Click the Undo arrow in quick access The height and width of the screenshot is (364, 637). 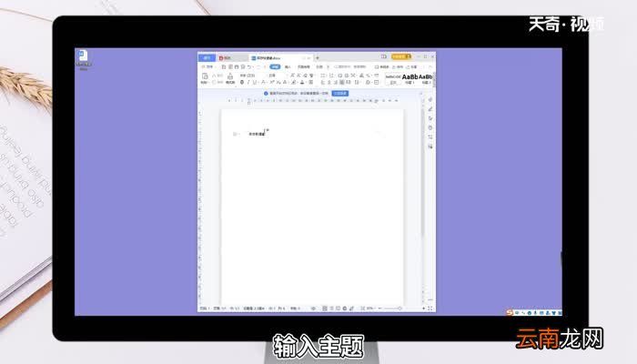tap(249, 66)
